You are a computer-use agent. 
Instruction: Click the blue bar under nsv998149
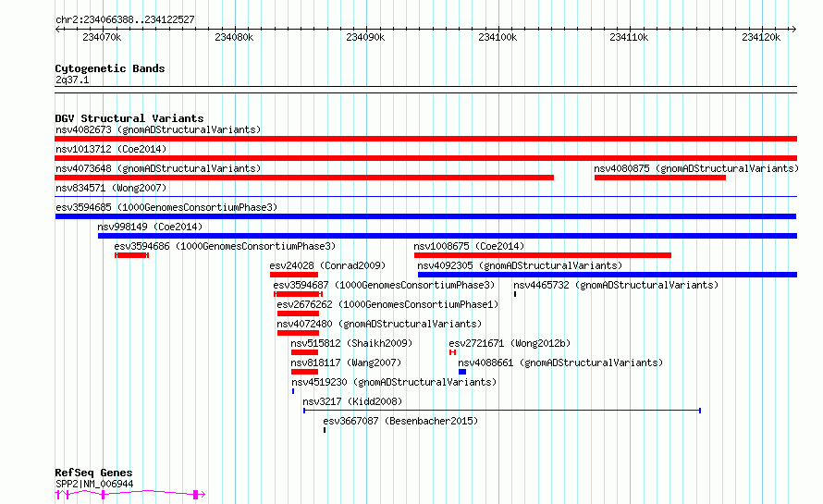(x=448, y=236)
